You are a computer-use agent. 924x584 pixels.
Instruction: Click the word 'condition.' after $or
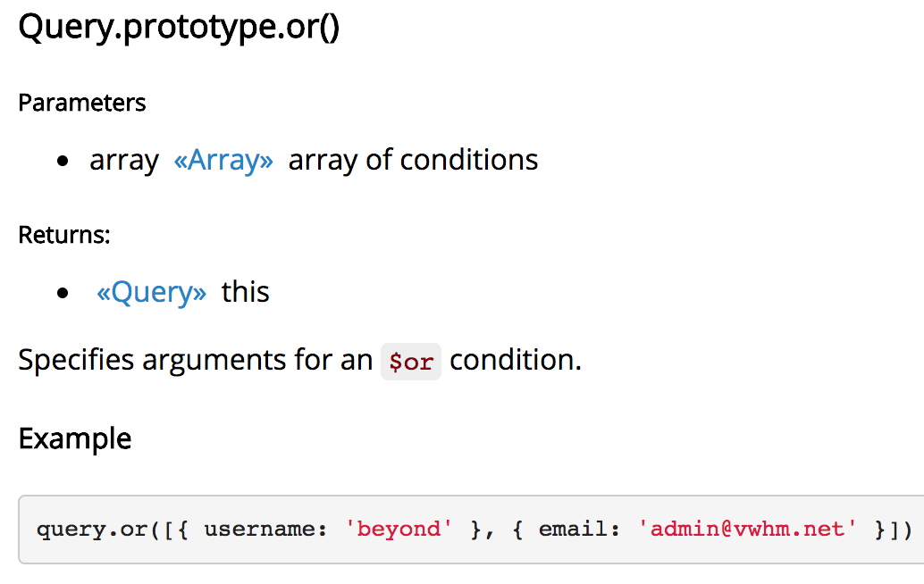pyautogui.click(x=516, y=360)
